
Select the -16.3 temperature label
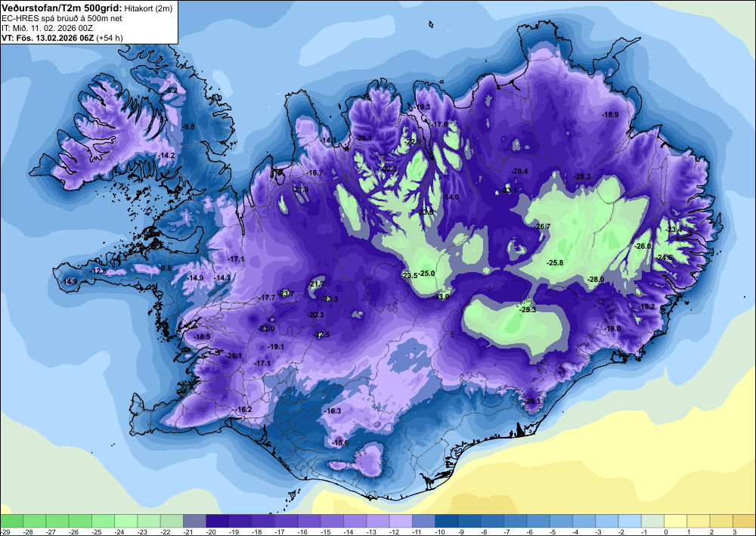(x=333, y=411)
